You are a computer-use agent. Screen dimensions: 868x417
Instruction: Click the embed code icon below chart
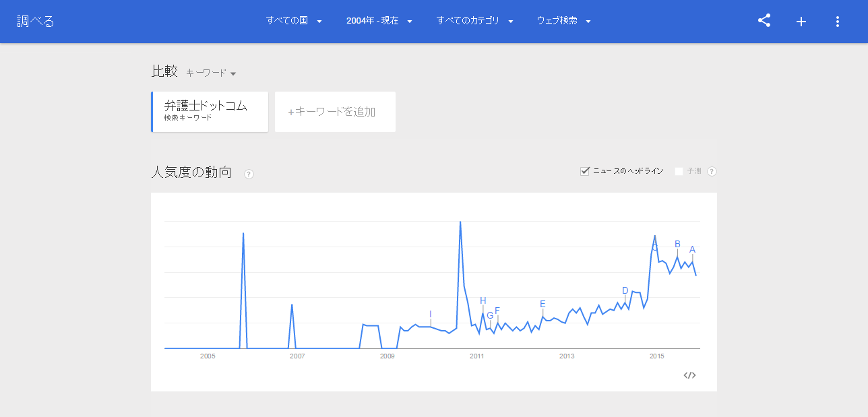pos(689,375)
